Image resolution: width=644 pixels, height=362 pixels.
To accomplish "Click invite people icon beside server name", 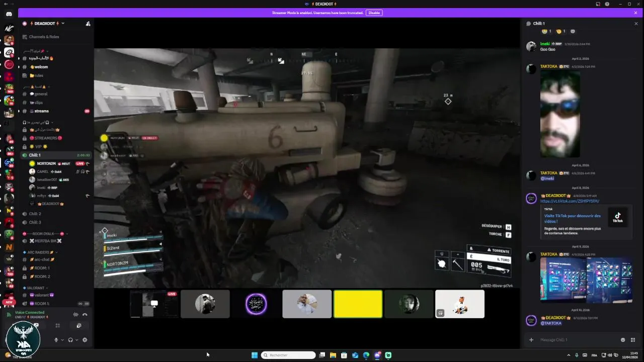I will click(x=88, y=24).
